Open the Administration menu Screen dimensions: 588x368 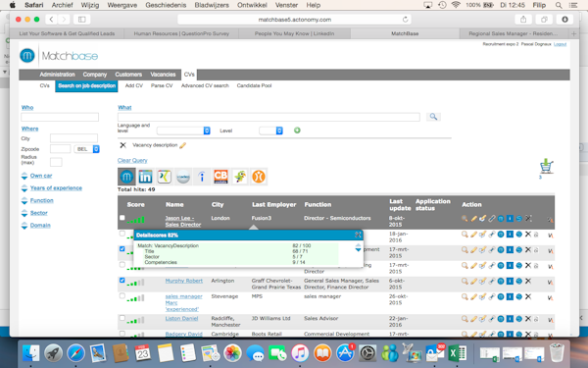(x=57, y=75)
